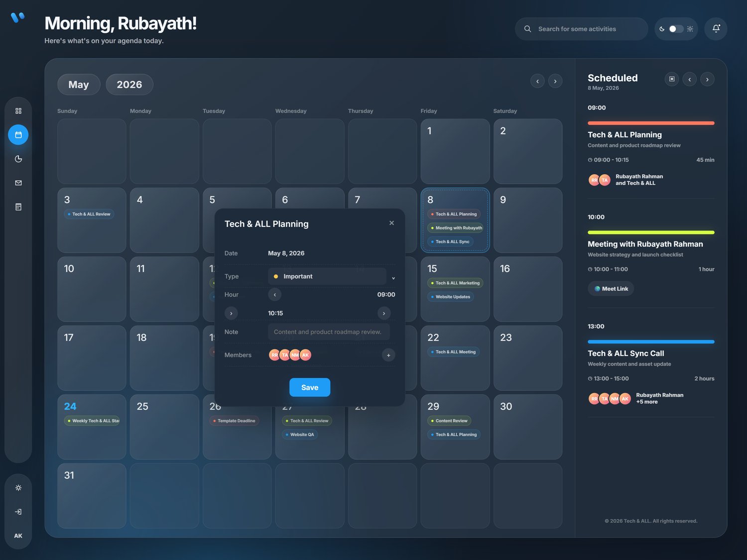Screen dimensions: 747x560
Task: Toggle the Scheduled panel view square icon
Action: pos(672,79)
